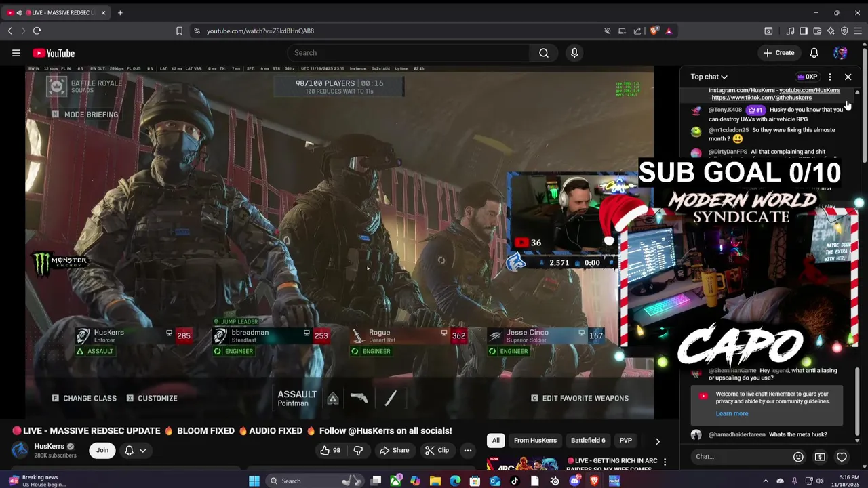Open the YouTube guide hamburger menu

pyautogui.click(x=16, y=53)
